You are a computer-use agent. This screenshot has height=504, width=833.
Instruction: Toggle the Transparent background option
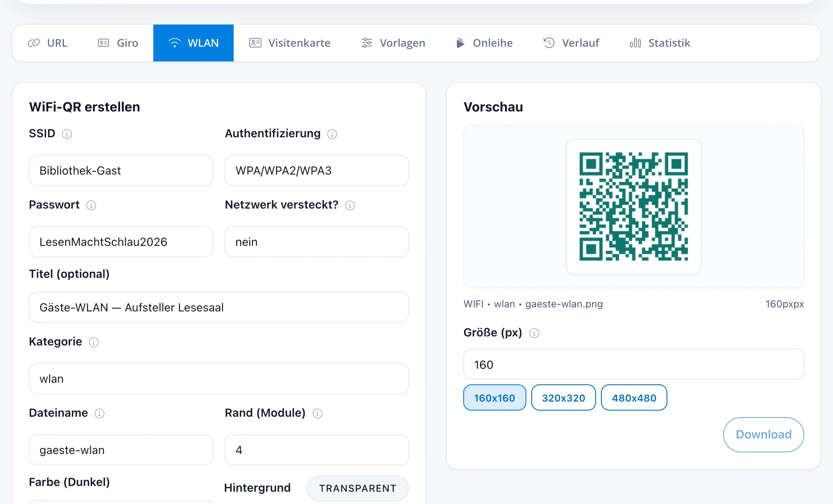(358, 488)
